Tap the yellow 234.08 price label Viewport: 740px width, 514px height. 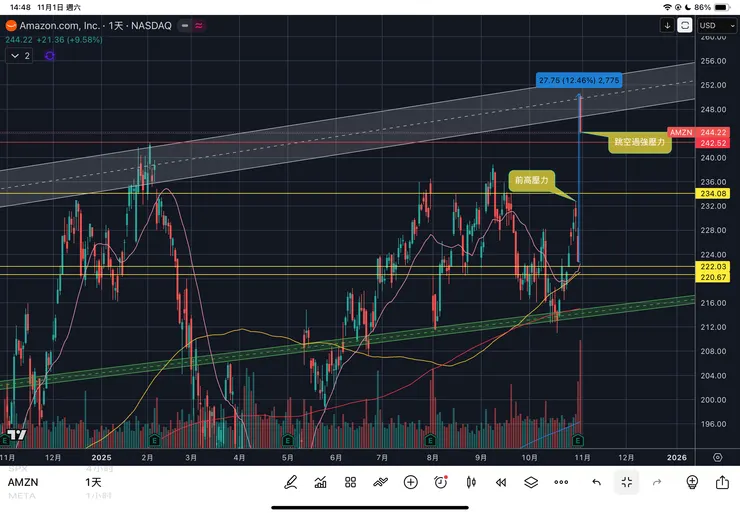pos(713,194)
